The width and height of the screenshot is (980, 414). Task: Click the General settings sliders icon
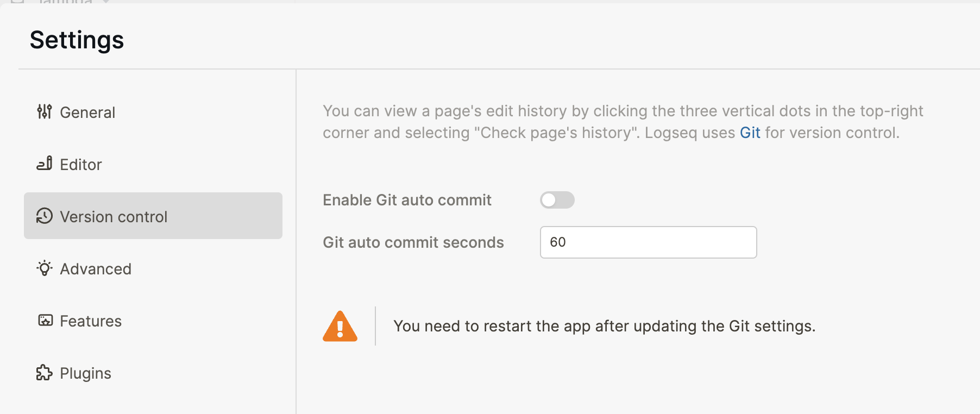pyautogui.click(x=45, y=112)
